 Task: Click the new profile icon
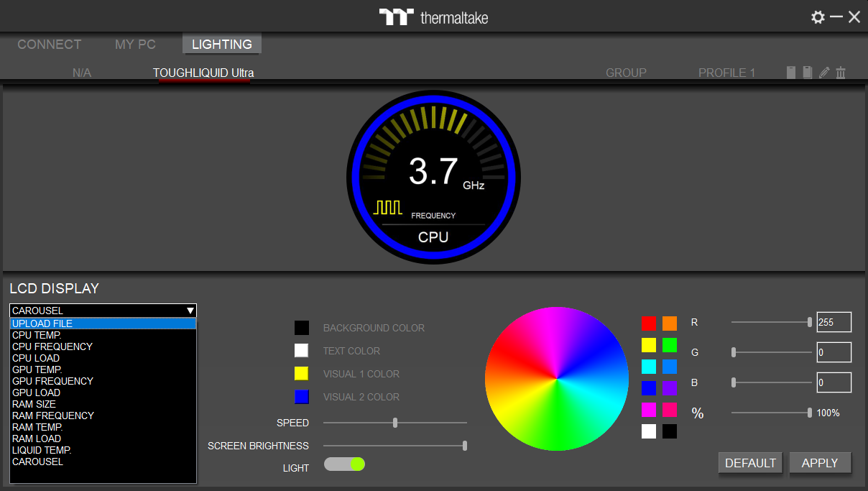[x=791, y=73]
